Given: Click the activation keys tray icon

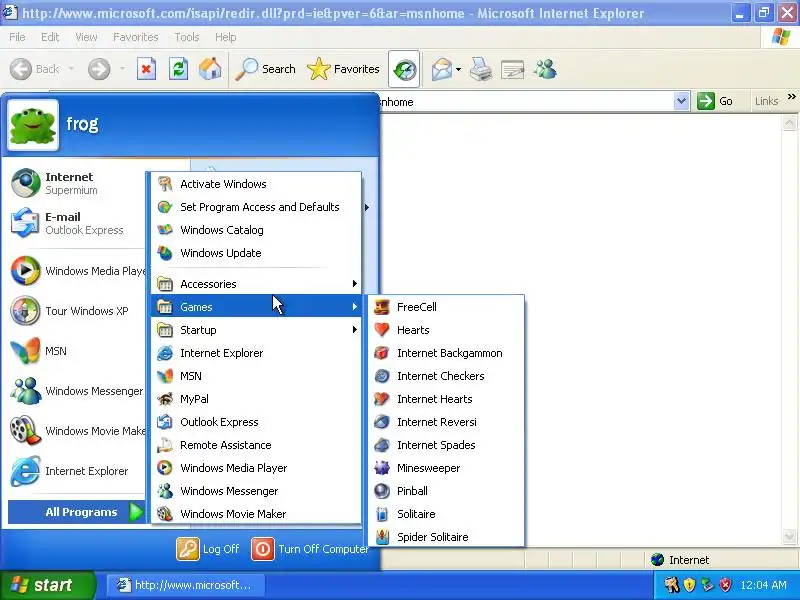Looking at the screenshot, I should point(671,585).
